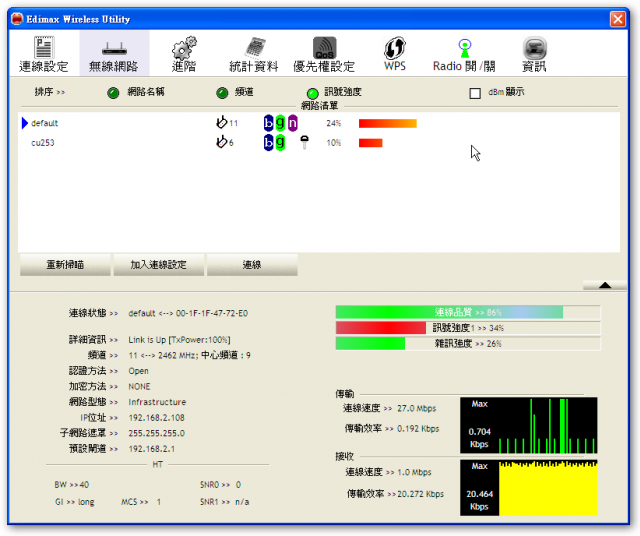
Task: Click the 雜訊強度 26% noise bar
Action: pyautogui.click(x=468, y=343)
